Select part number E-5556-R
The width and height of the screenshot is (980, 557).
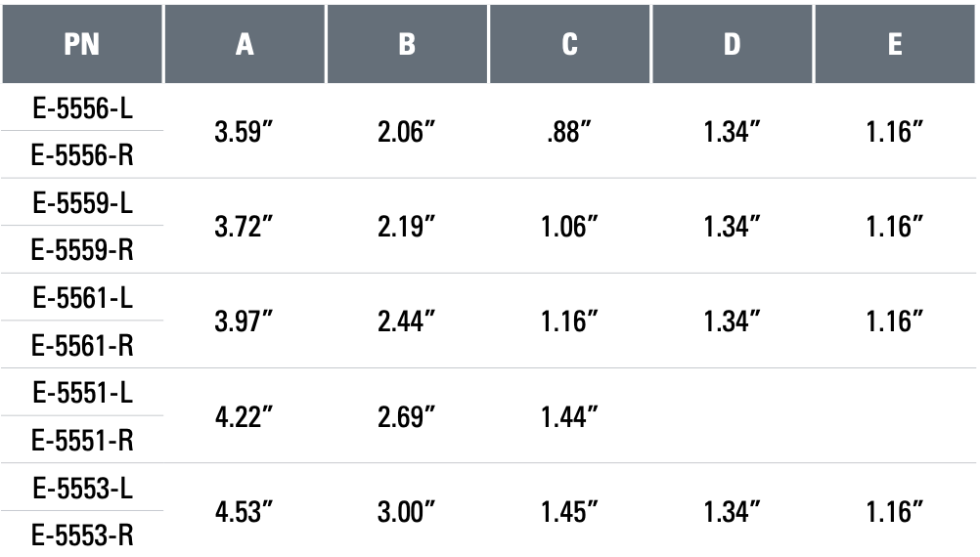[82, 154]
